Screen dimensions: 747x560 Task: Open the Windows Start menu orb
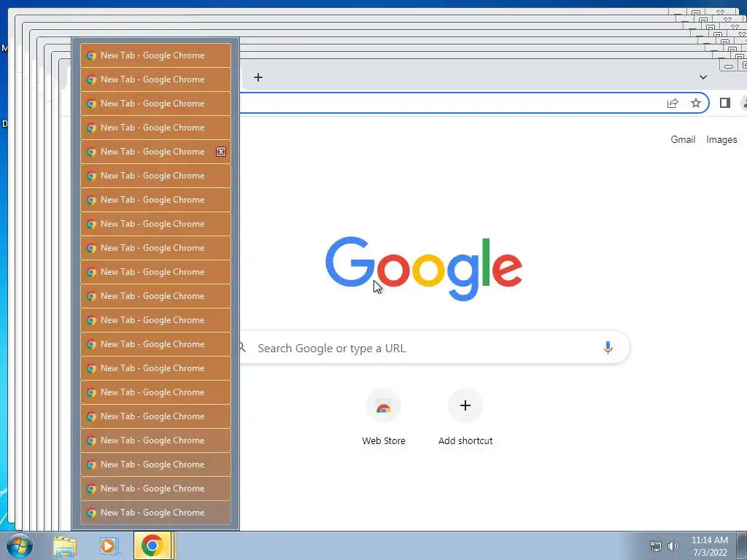(20, 545)
